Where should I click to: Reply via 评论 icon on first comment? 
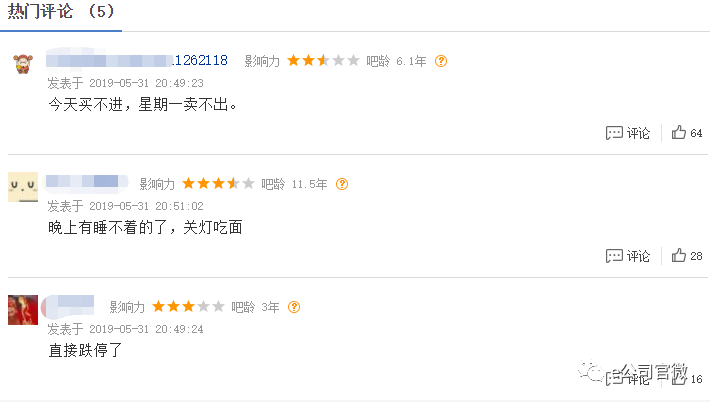[628, 133]
